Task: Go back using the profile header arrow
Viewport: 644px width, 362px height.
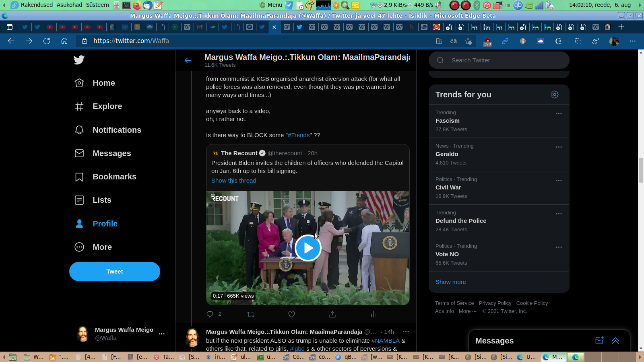Action: [x=188, y=60]
